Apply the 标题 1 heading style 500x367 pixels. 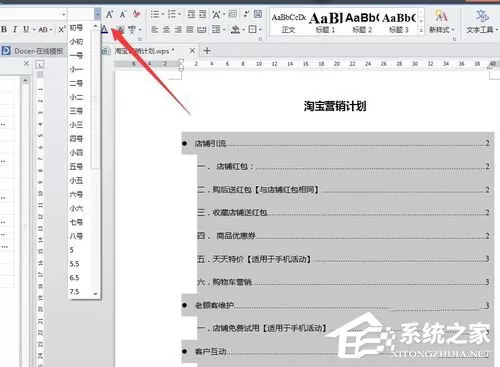pyautogui.click(x=325, y=22)
